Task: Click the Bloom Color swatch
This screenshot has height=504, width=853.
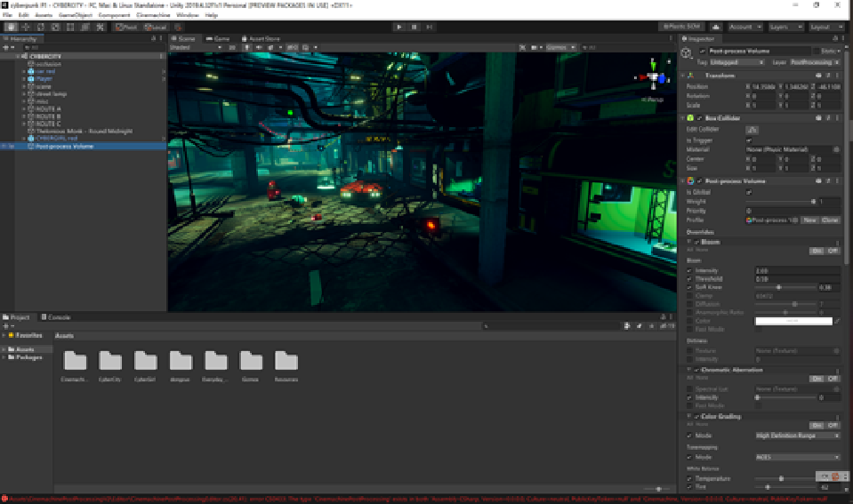Action: tap(793, 320)
